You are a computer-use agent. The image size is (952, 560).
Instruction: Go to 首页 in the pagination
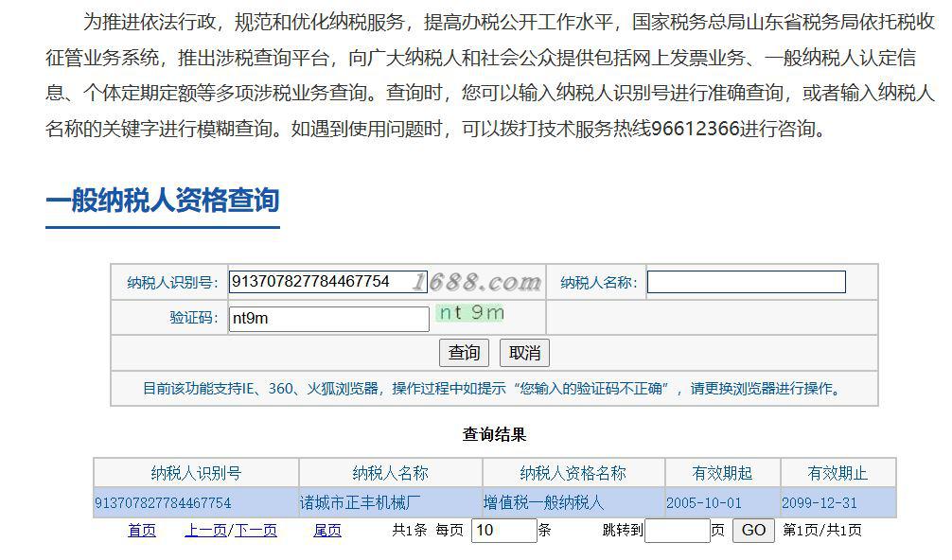141,531
